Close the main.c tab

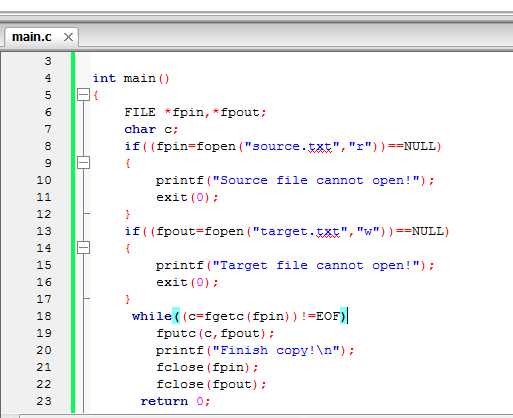click(68, 37)
